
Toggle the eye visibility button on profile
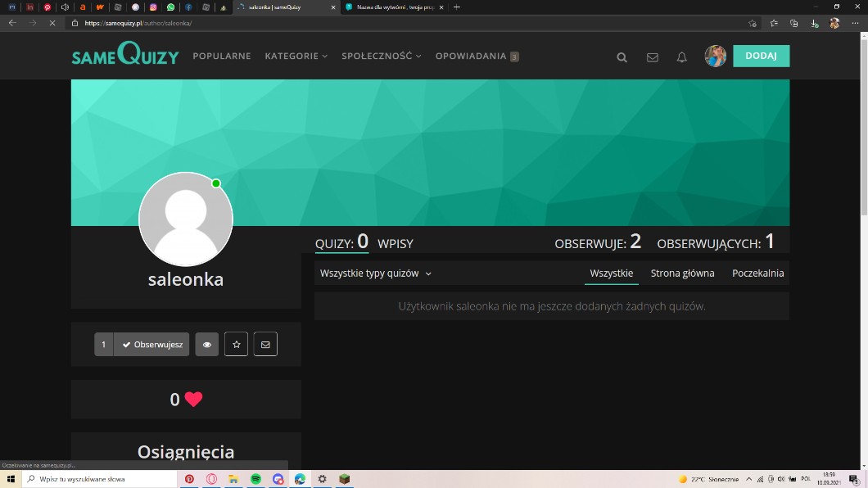(x=206, y=345)
